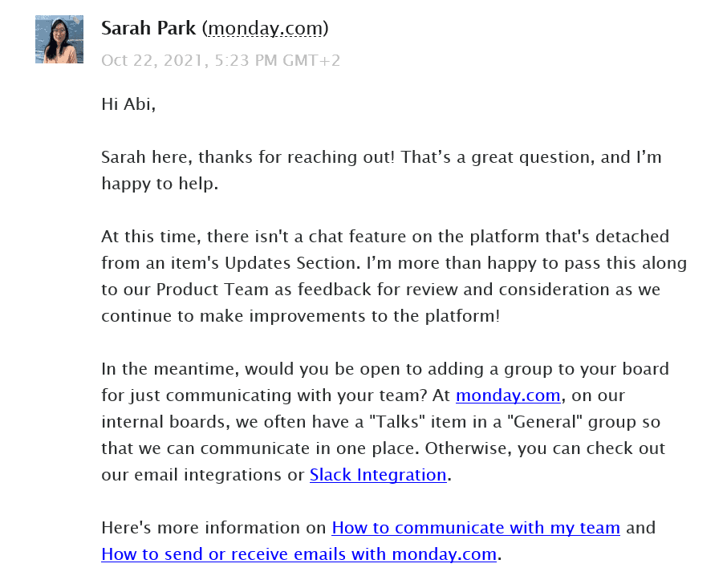
Task: Click "Here's more information on" text
Action: point(213,528)
